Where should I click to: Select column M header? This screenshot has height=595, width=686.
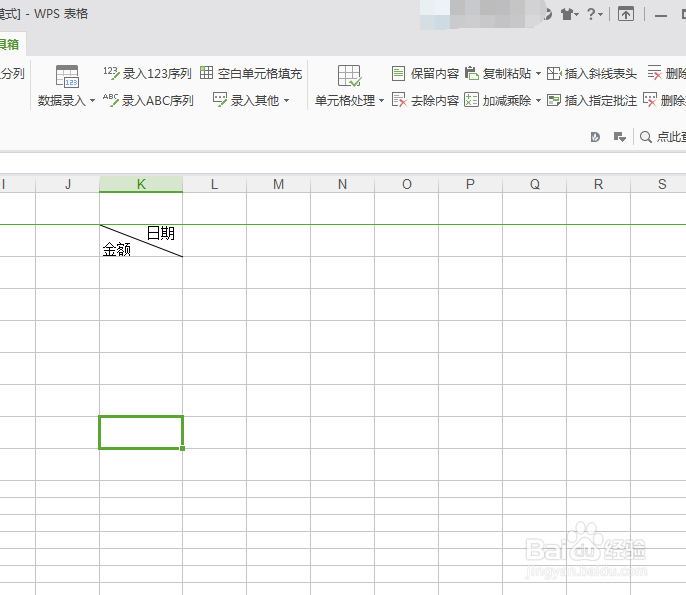[x=279, y=184]
